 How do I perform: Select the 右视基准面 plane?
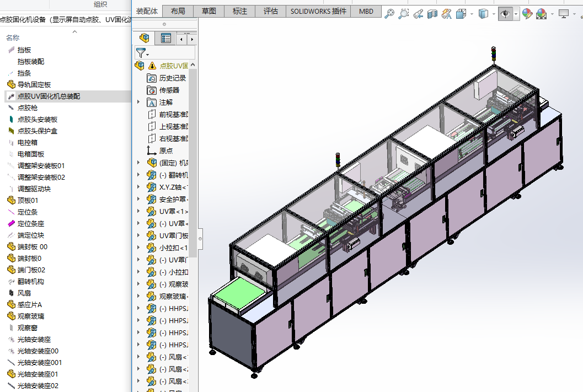point(174,138)
